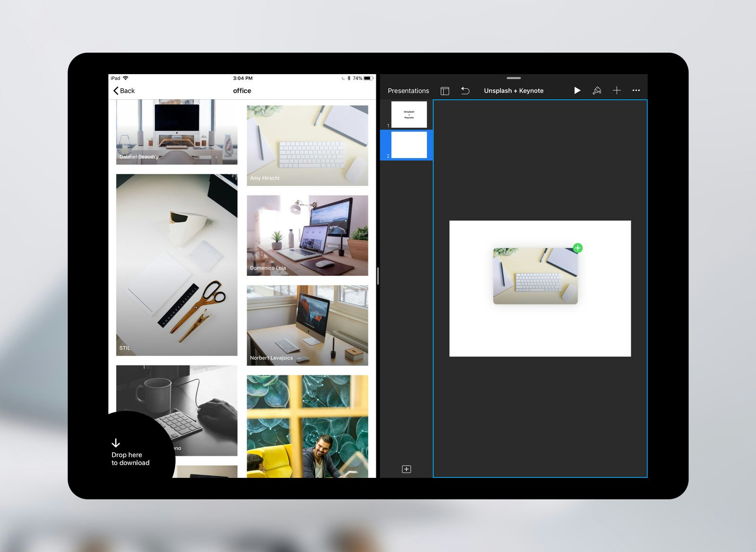This screenshot has width=756, height=552.
Task: Go Back in the Unsplash app
Action: [124, 91]
